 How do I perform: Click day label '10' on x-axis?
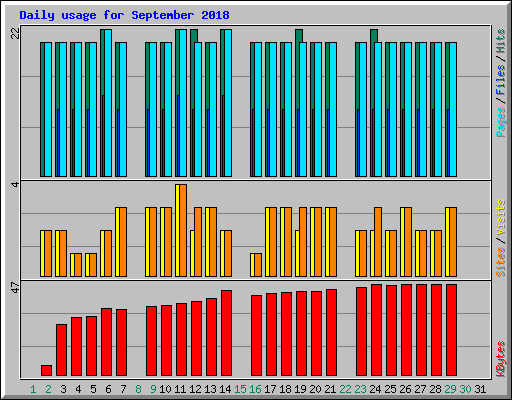pos(165,389)
